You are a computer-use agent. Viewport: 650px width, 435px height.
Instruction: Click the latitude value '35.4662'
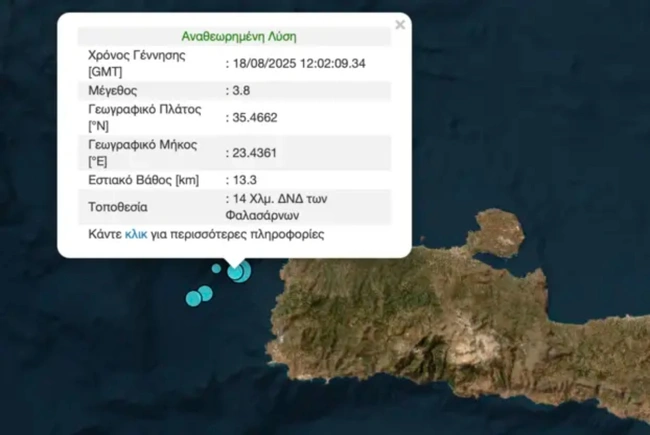tap(255, 118)
